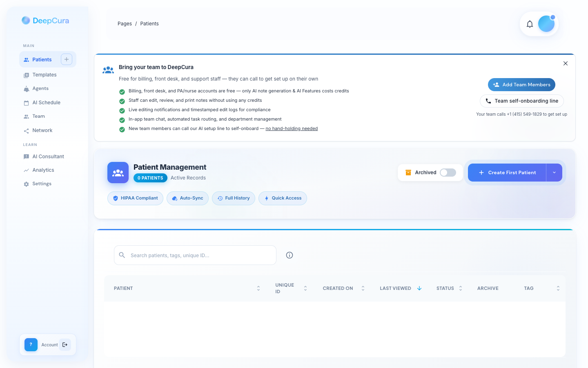Click the question mark help icon

31,345
